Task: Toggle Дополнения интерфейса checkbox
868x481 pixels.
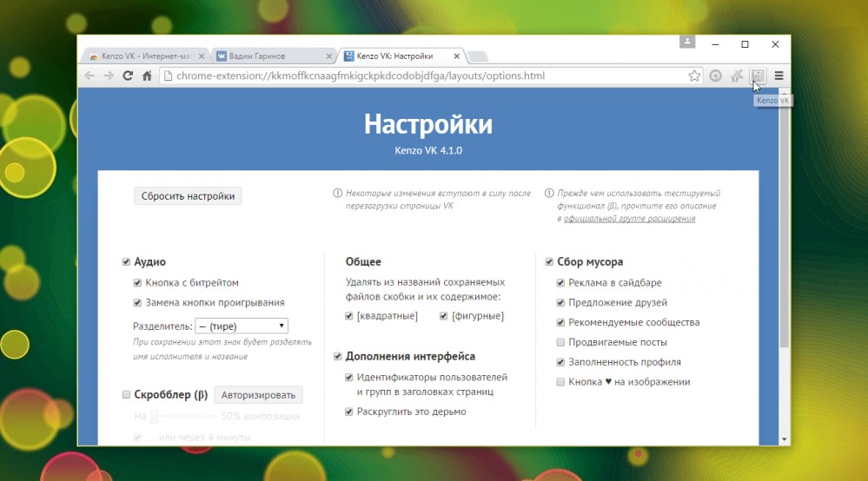Action: (x=338, y=356)
